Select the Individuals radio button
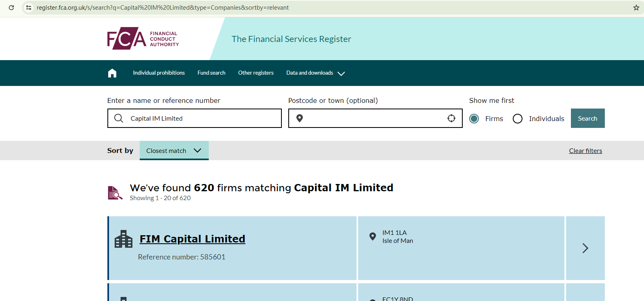 click(x=518, y=119)
